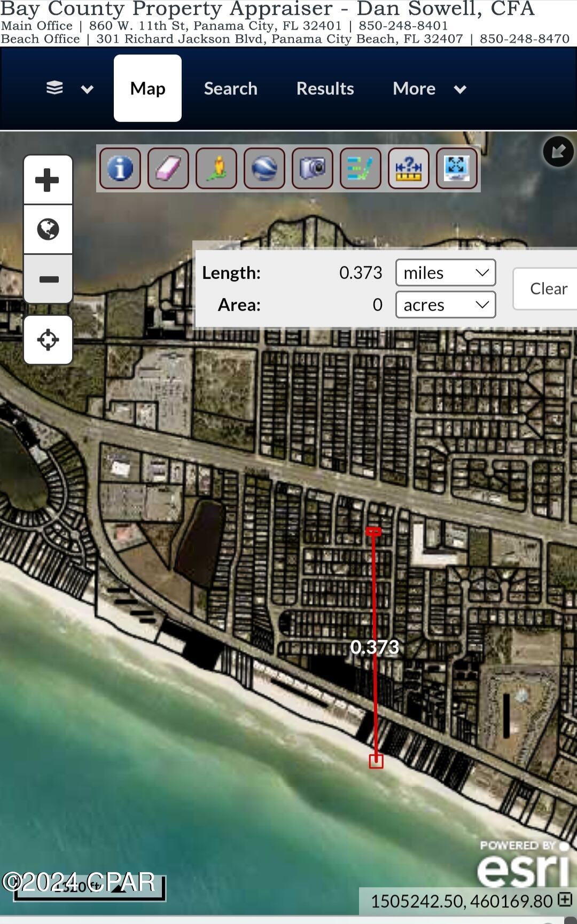577x924 pixels.
Task: Open the miles length unit dropdown
Action: pyautogui.click(x=446, y=273)
